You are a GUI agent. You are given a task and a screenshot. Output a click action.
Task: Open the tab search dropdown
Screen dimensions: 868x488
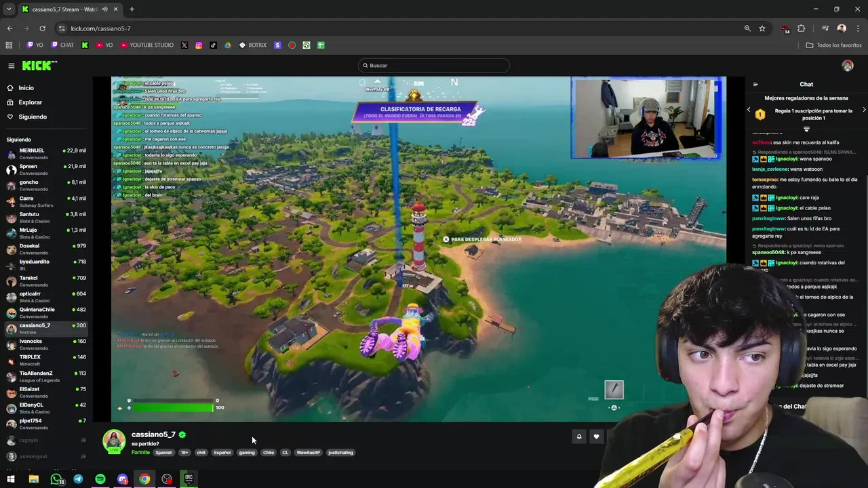[9, 9]
